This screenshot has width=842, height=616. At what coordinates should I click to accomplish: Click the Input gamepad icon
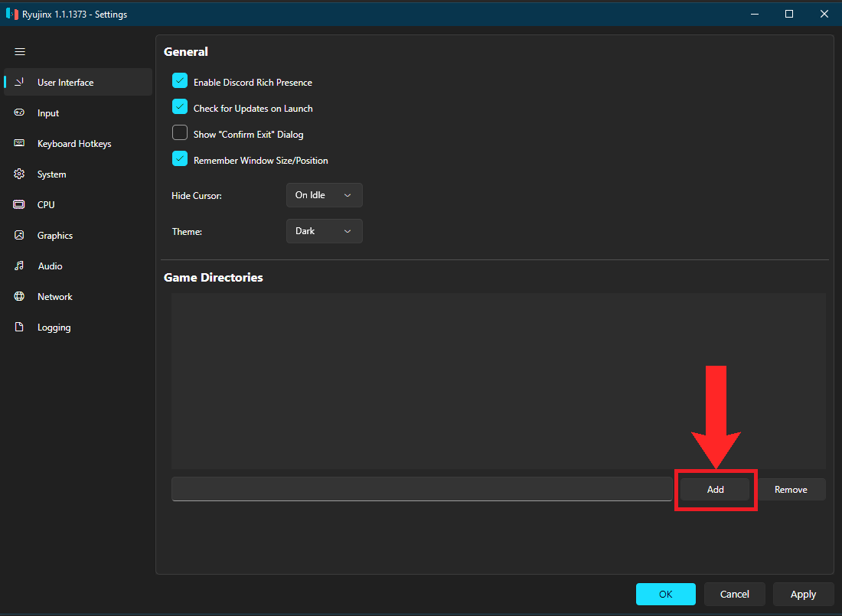(19, 112)
